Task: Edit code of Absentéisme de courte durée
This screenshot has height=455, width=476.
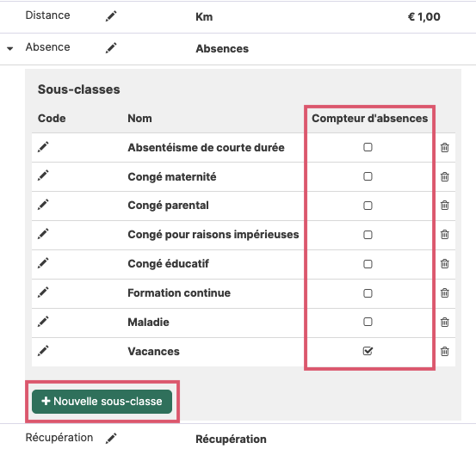Action: (43, 147)
